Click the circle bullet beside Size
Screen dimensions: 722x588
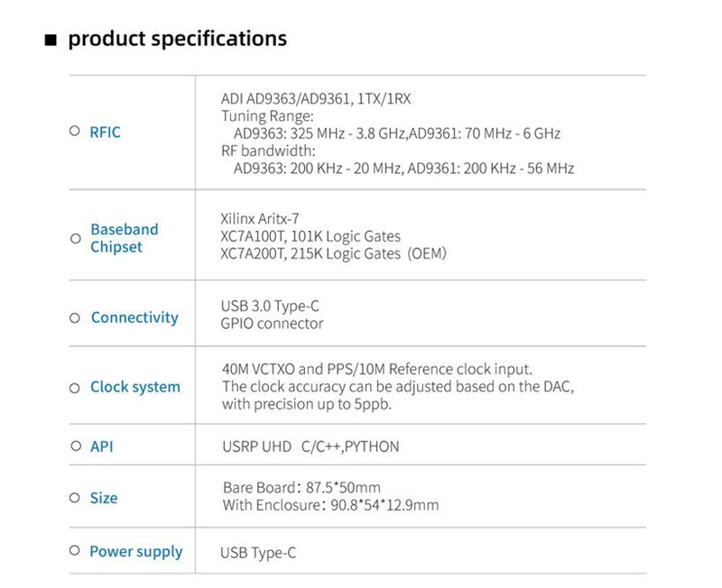tap(75, 498)
